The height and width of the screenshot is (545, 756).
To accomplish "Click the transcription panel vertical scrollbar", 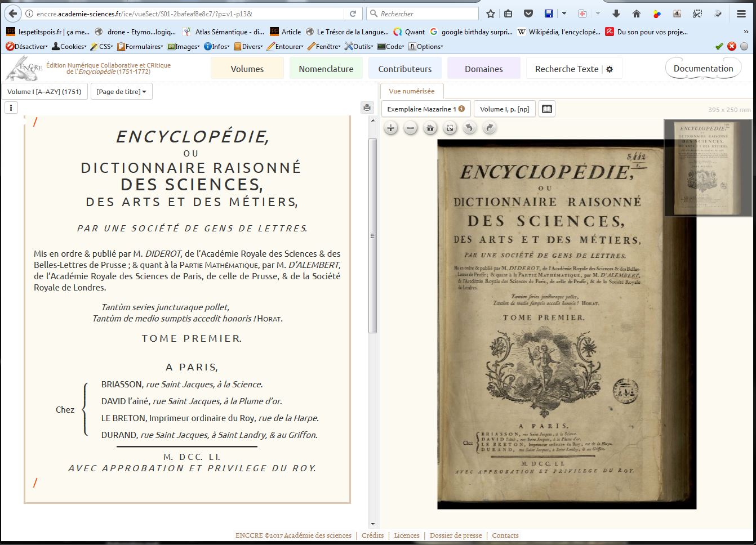I will click(372, 236).
